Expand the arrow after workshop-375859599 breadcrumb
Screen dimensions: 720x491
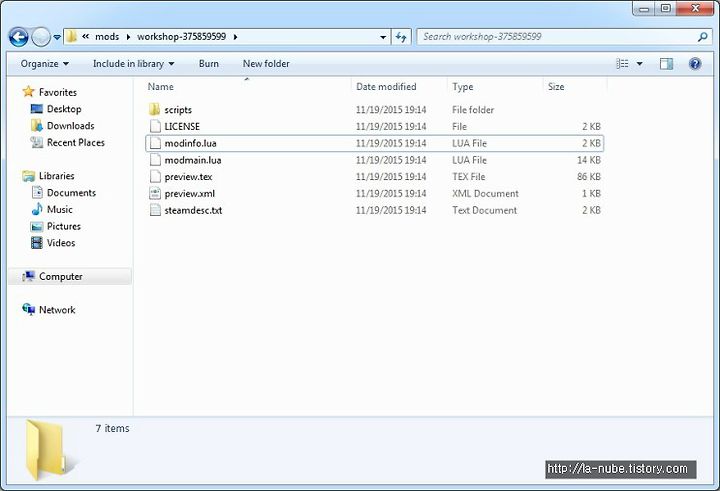tap(235, 37)
